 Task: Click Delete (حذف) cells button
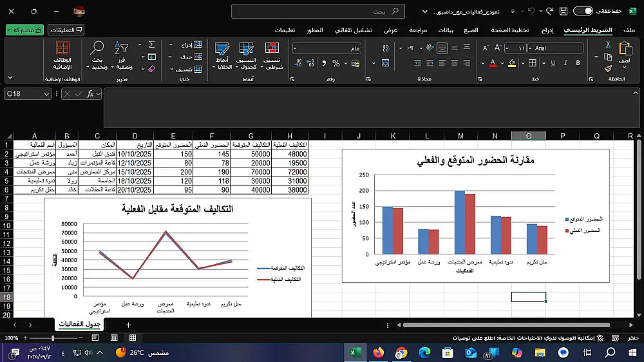pos(192,57)
